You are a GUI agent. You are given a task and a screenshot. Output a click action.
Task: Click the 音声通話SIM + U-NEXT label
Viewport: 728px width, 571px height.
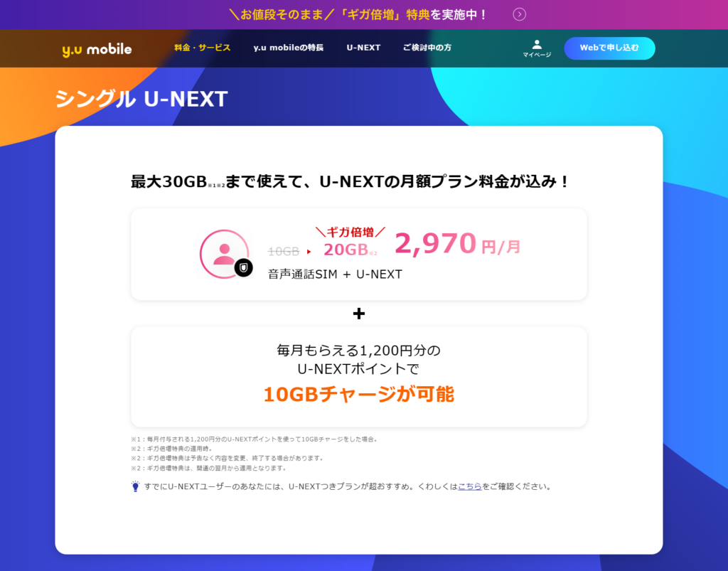point(335,274)
